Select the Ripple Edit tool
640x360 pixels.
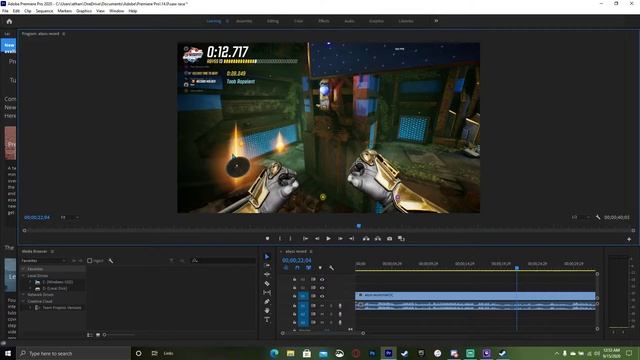[267, 275]
